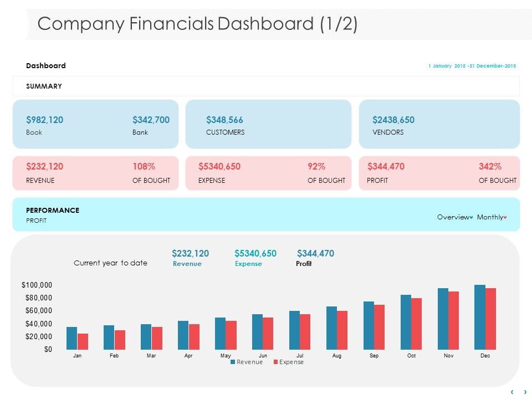Select the $342,700 Bank value
Screen dimensions: 532x399
click(151, 120)
